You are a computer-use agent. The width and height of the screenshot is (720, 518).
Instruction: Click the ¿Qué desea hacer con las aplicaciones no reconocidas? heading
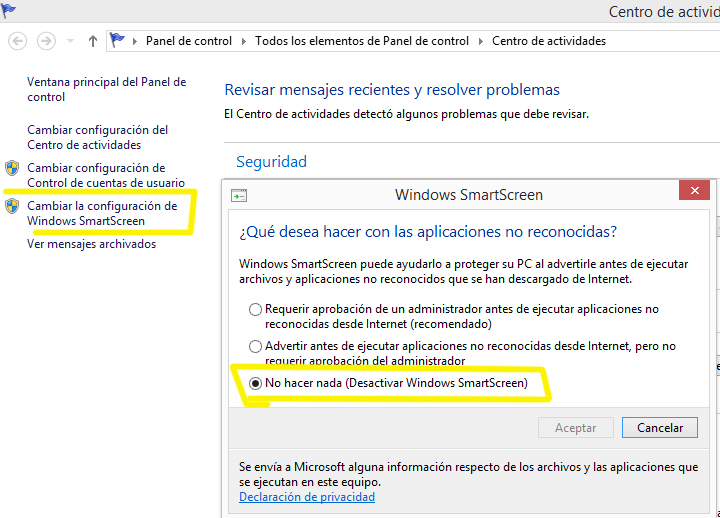pos(428,232)
